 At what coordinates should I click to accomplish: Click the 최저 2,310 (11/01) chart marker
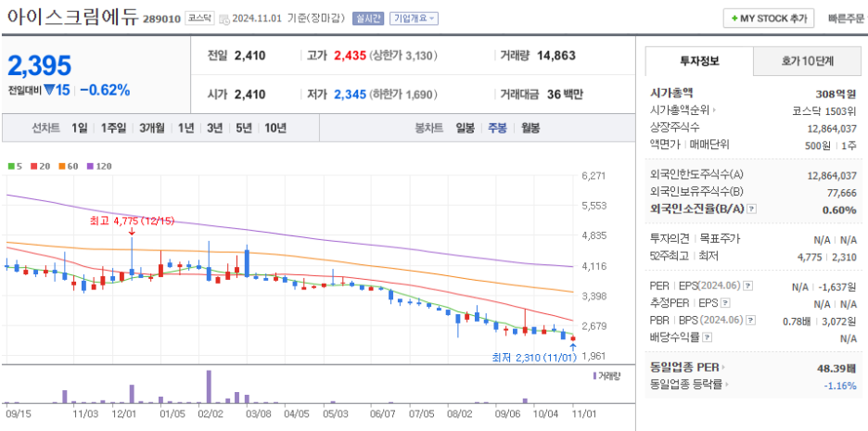pos(533,358)
